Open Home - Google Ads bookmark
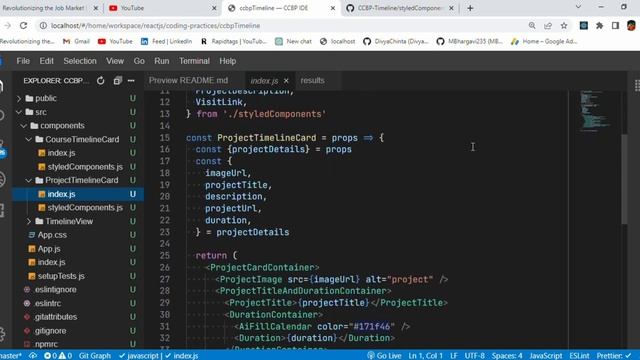The height and width of the screenshot is (360, 640). click(x=544, y=41)
